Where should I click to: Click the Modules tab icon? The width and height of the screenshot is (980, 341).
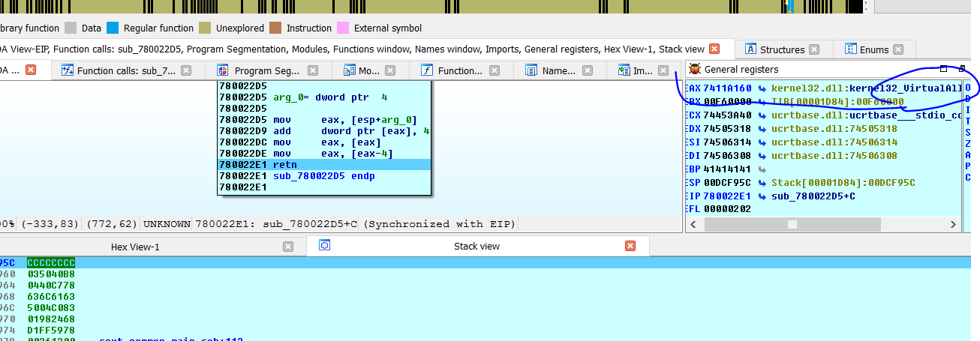point(349,70)
